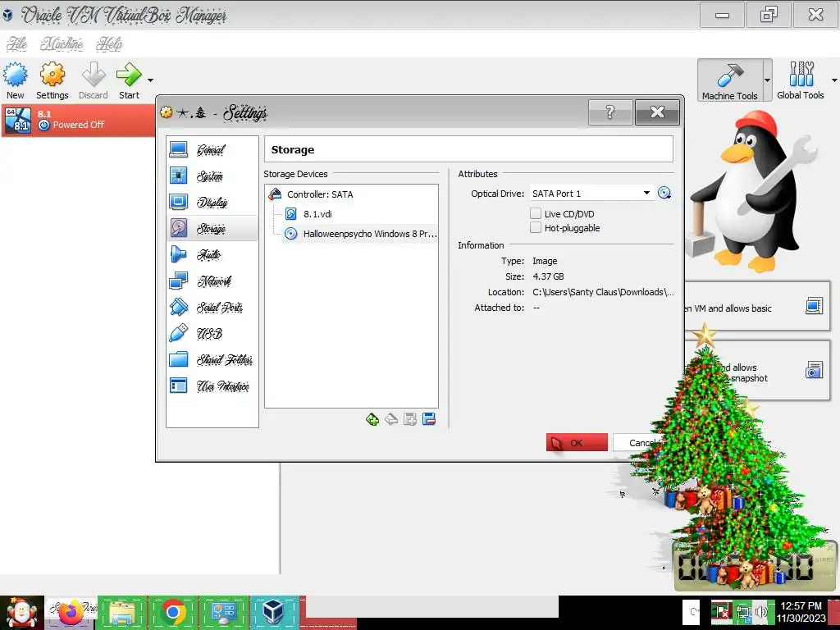The width and height of the screenshot is (840, 630).
Task: Click the Settings dialog help question-mark button
Action: [610, 112]
